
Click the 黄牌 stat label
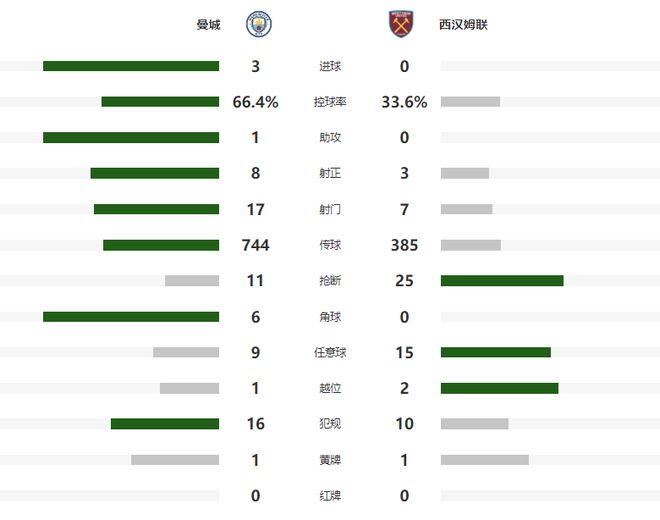(x=330, y=460)
